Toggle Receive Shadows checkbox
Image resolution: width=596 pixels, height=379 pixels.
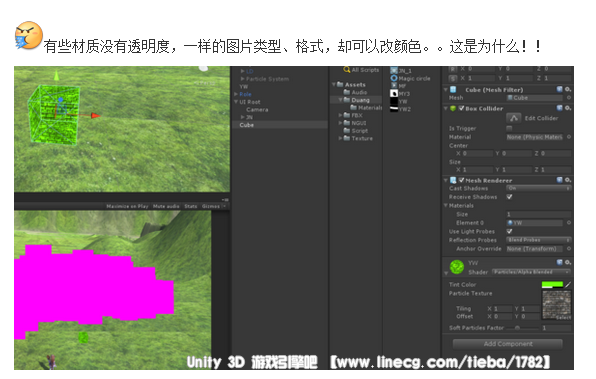[509, 197]
